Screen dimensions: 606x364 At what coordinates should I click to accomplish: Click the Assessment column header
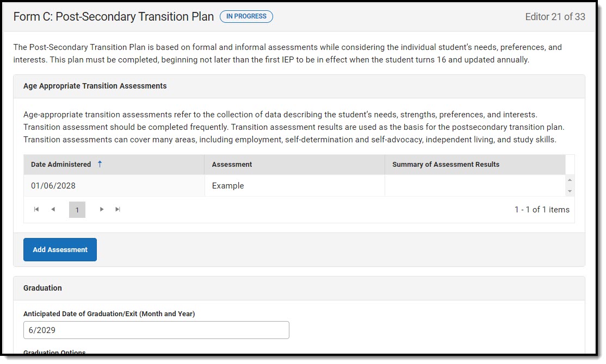(232, 165)
